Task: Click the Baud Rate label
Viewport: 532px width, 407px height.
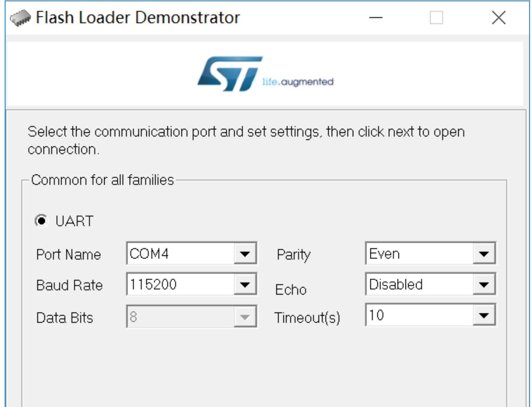Action: click(69, 285)
